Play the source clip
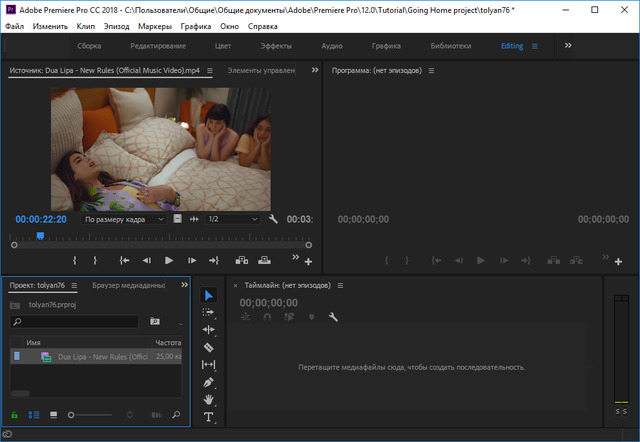The width and height of the screenshot is (640, 442). pos(169,261)
